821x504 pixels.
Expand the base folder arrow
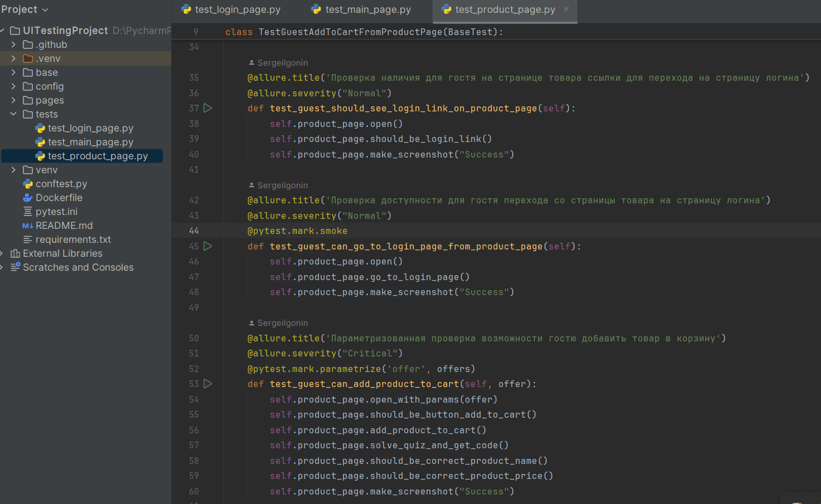click(13, 72)
